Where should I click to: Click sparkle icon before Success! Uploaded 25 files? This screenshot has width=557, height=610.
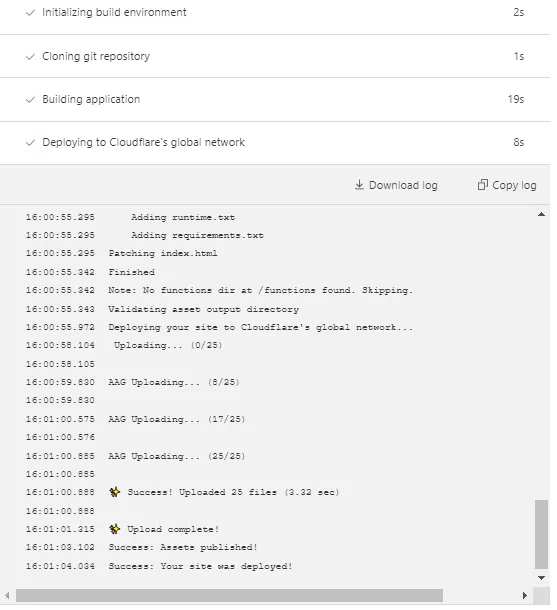pos(115,492)
